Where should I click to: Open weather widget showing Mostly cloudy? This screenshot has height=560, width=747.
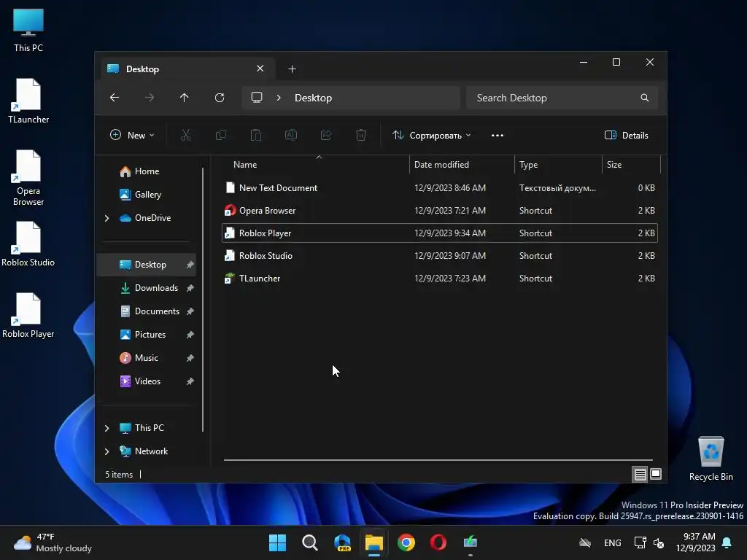(53, 542)
